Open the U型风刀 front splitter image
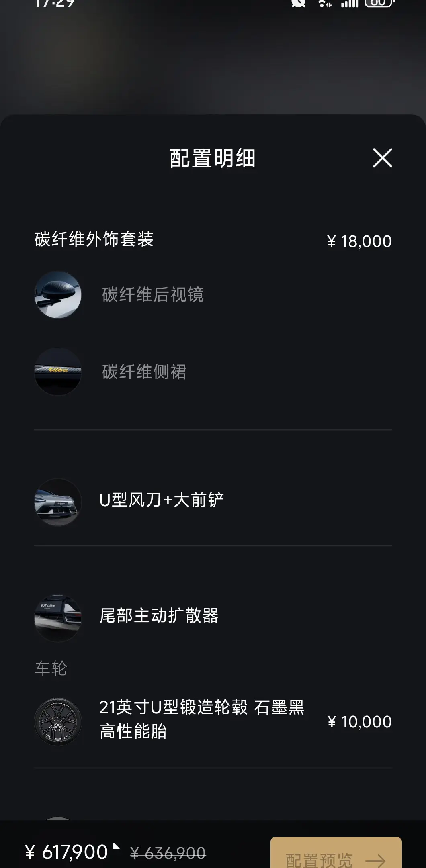Viewport: 426px width, 868px height. [x=58, y=502]
